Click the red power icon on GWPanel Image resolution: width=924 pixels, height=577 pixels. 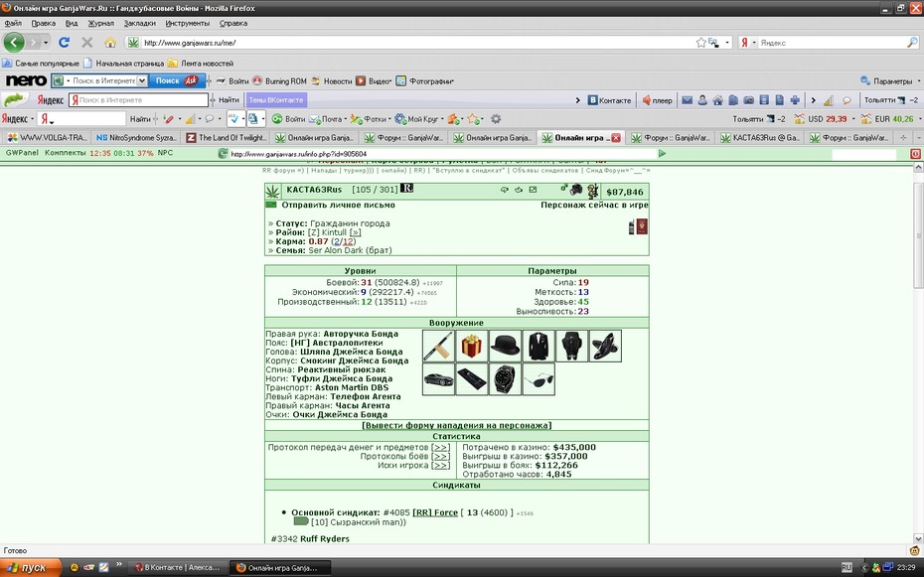coord(915,154)
